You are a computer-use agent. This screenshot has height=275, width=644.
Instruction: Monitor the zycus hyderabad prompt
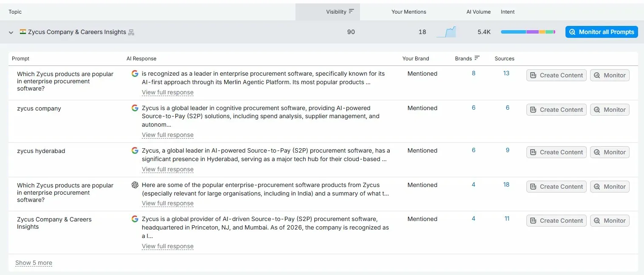point(610,152)
